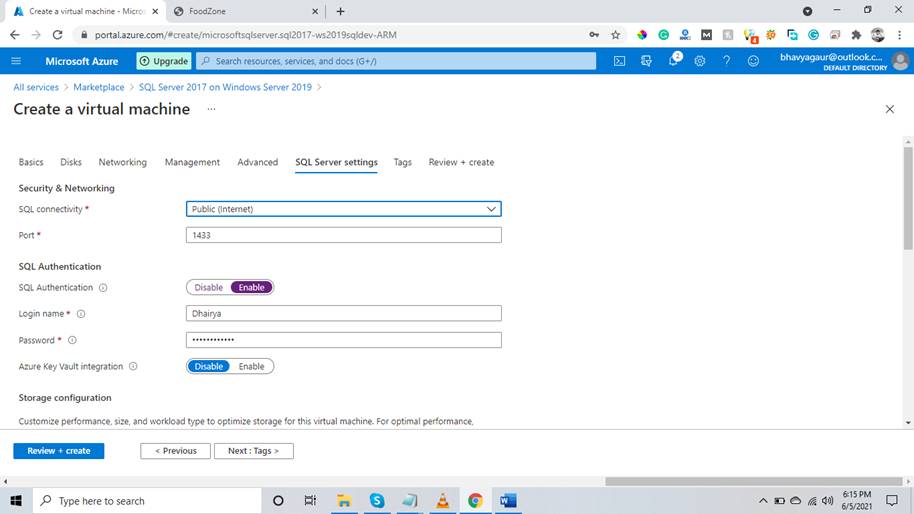Open the notifications bell

[673, 61]
